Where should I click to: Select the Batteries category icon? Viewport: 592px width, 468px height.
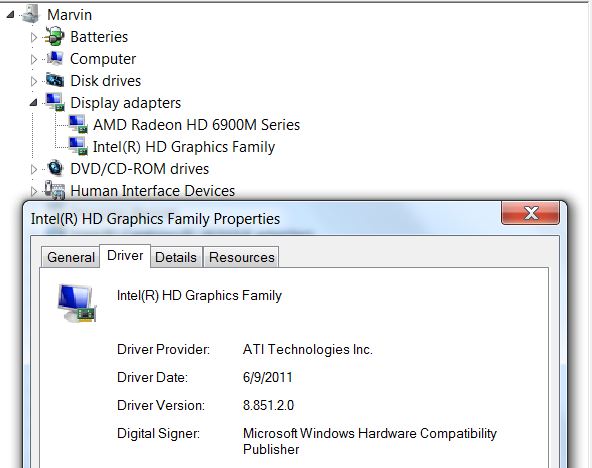[x=55, y=36]
